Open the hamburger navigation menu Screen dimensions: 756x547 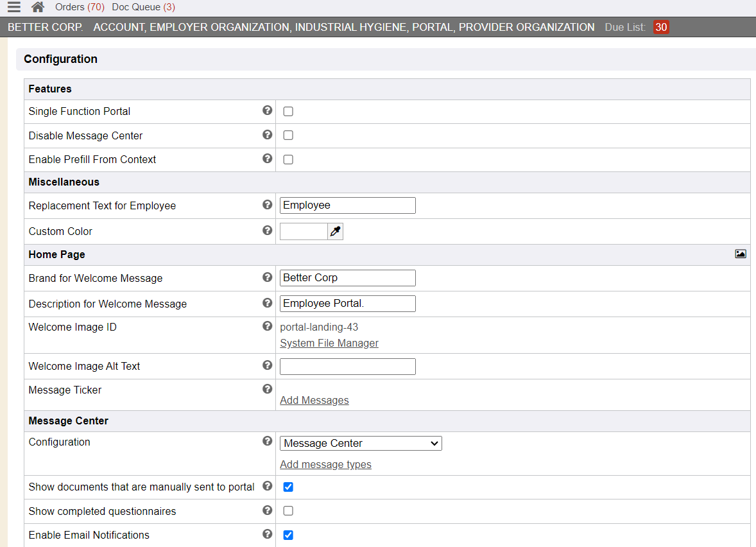coord(14,7)
